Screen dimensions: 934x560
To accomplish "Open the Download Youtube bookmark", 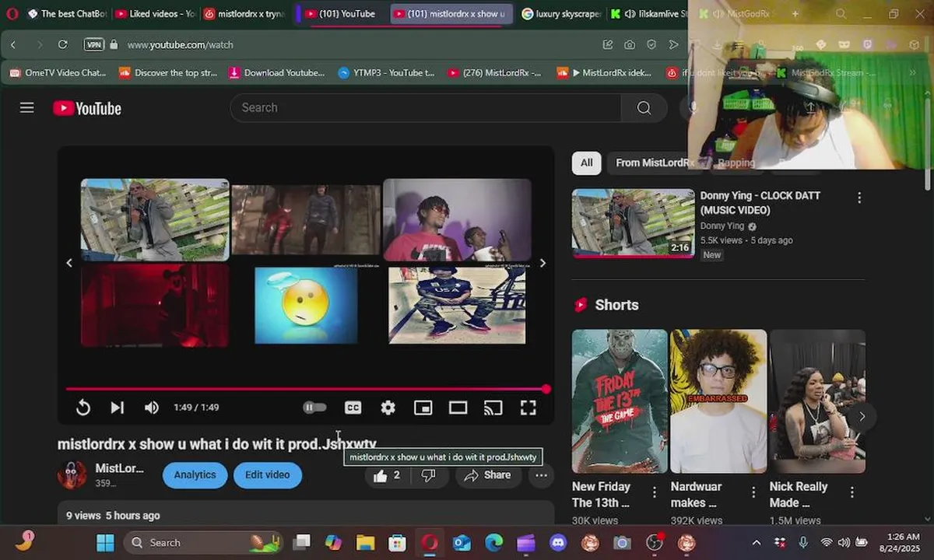I will [276, 73].
